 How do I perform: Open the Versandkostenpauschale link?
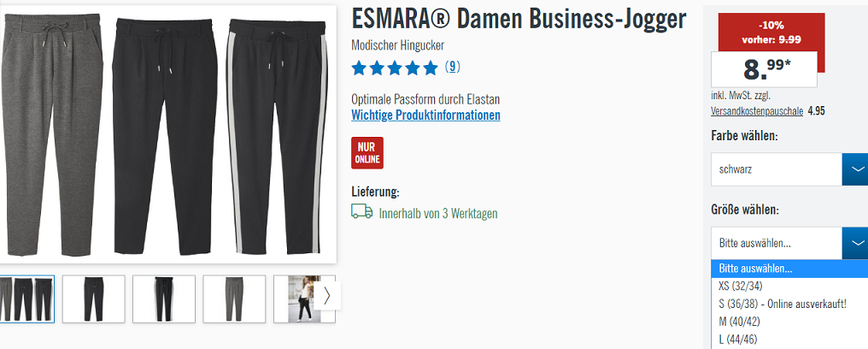(757, 111)
